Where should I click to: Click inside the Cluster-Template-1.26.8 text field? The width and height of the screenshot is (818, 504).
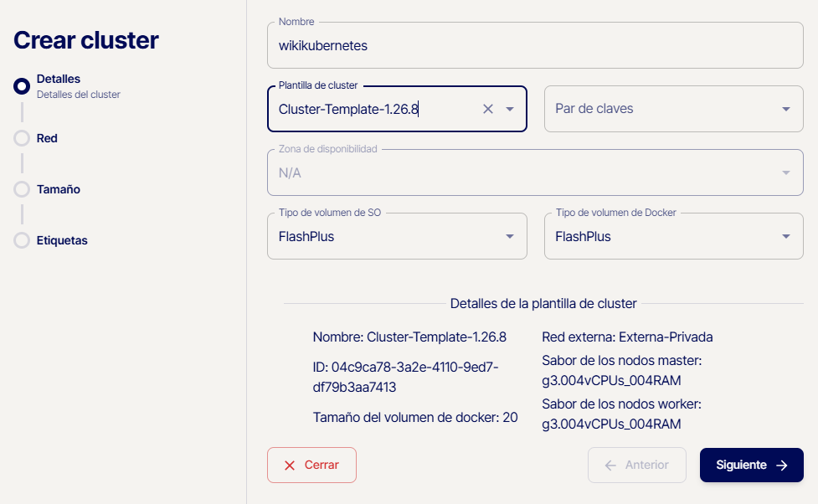368,109
